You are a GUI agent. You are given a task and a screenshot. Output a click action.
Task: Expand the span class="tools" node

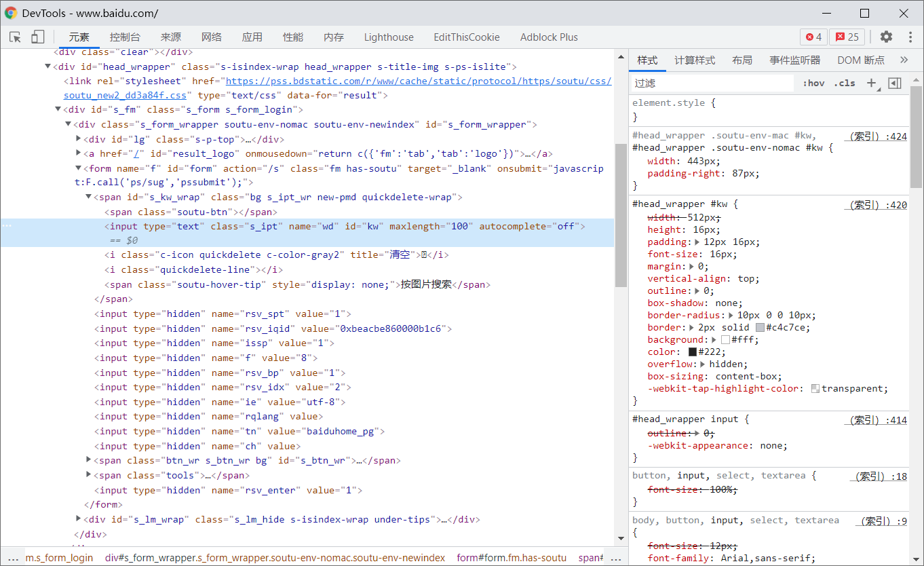(89, 475)
